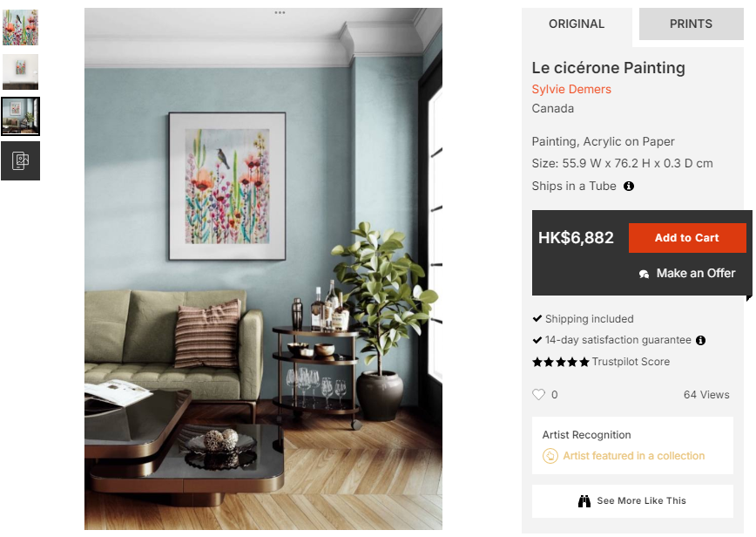
Task: Open the view-in-room AR icon thumbnail
Action: pos(20,160)
